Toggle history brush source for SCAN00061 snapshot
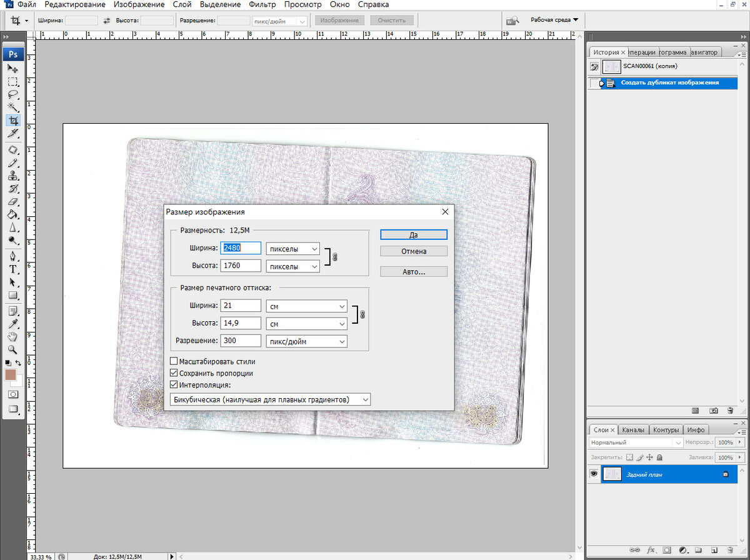The image size is (750, 560). click(594, 66)
